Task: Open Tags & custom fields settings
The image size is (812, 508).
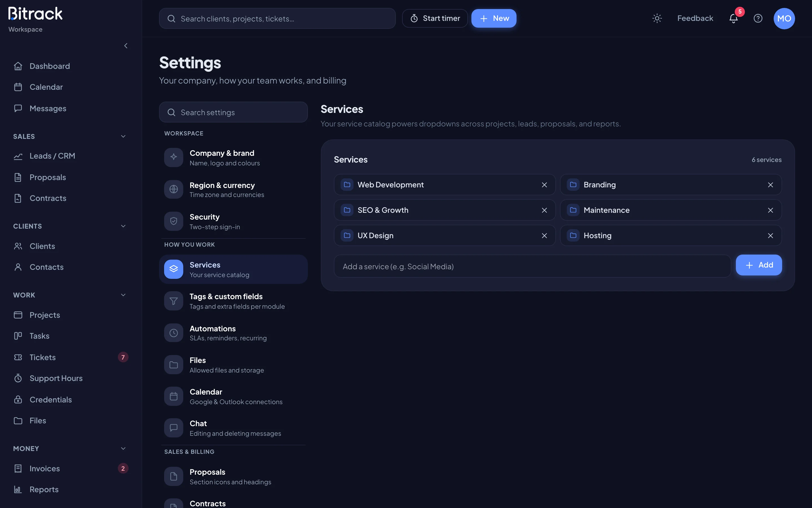Action: 233,301
